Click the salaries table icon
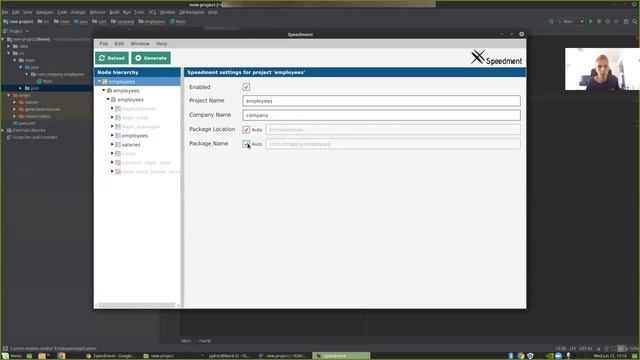 (118, 144)
